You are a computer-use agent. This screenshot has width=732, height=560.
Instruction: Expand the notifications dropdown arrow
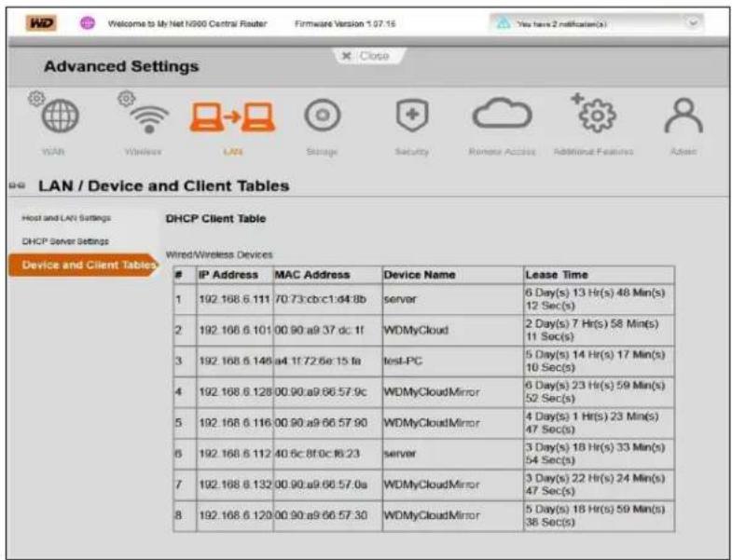pyautogui.click(x=693, y=22)
